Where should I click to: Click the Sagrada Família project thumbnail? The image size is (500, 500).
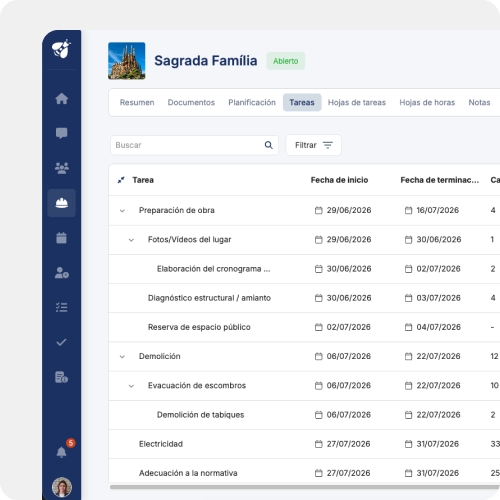pos(127,61)
